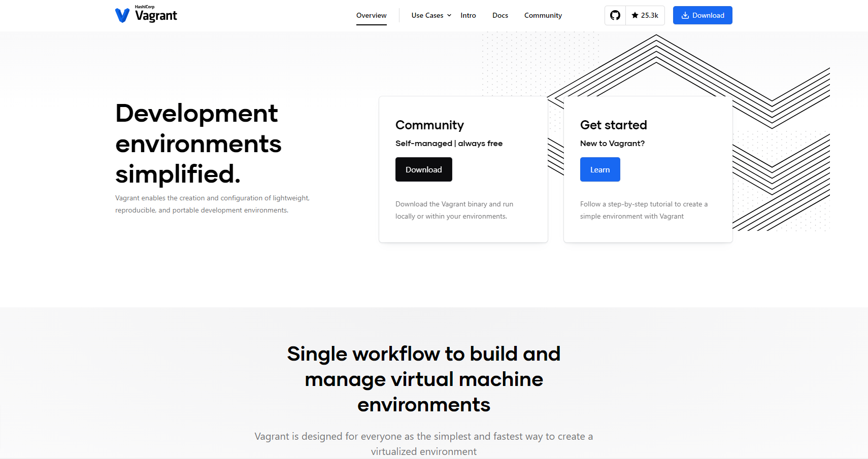
Task: Click the 'New to Vagrant?' text
Action: (x=612, y=144)
